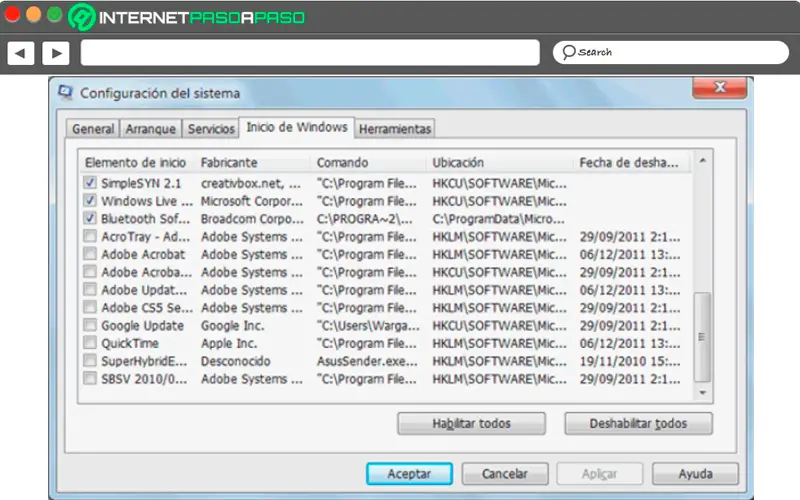
Task: Select the C:\PROGRA~2\... command cell
Action: click(364, 219)
